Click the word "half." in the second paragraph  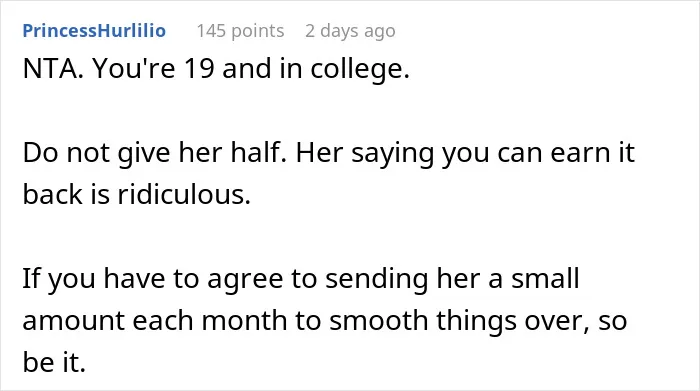pyautogui.click(x=258, y=152)
